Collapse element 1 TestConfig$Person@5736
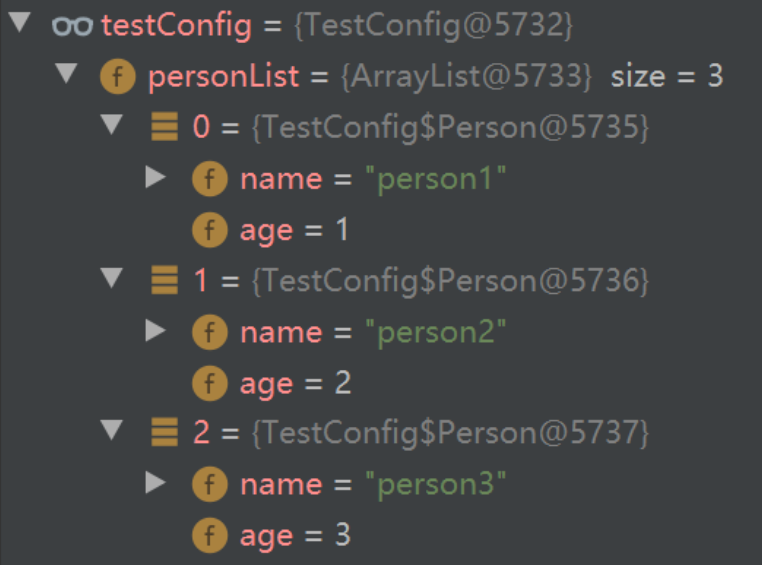The image size is (762, 565). tap(112, 278)
